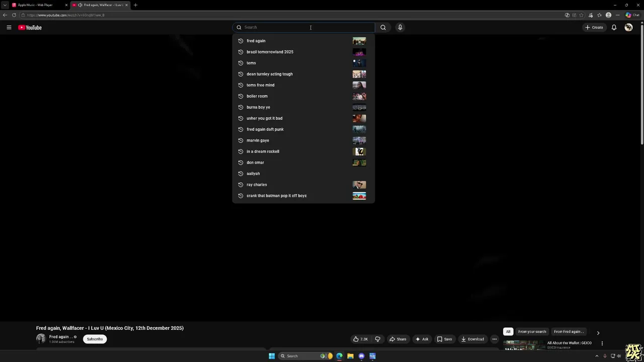Reload the YouTube page
Screen dimensions: 644x362
tap(14, 15)
